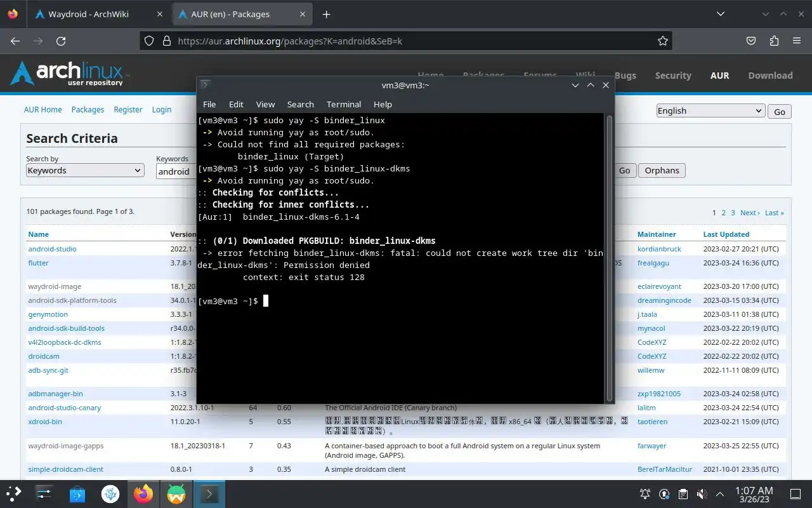Select the AUR (en) - Packages tab

click(x=244, y=14)
